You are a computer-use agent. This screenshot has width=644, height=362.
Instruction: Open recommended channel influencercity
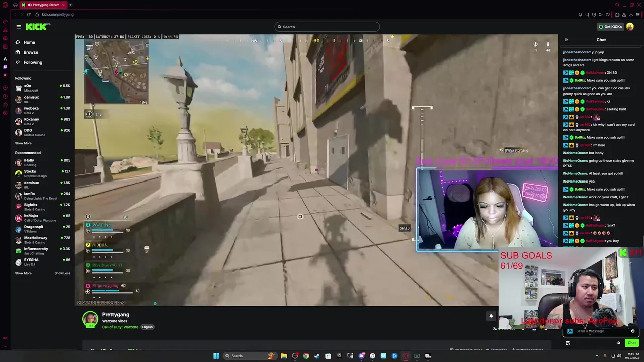pos(43,251)
